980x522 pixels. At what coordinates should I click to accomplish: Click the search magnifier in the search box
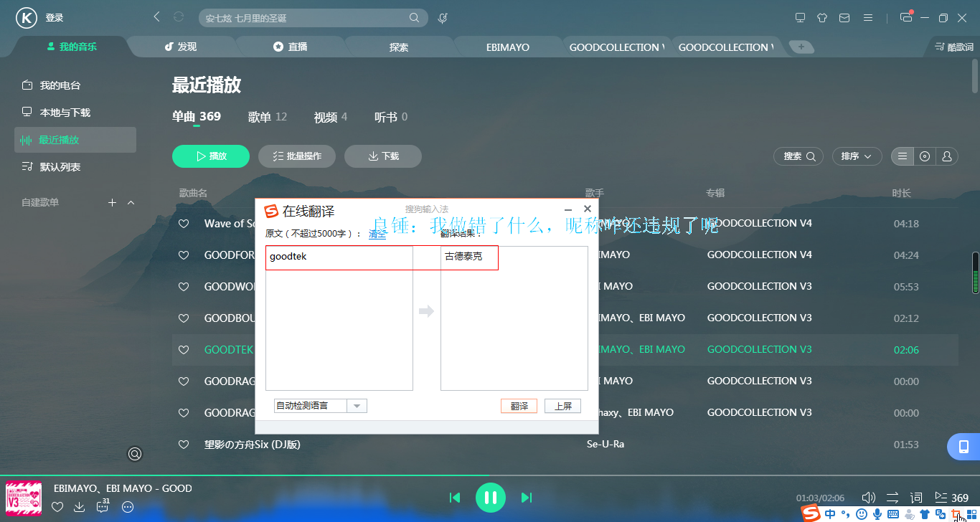[415, 18]
